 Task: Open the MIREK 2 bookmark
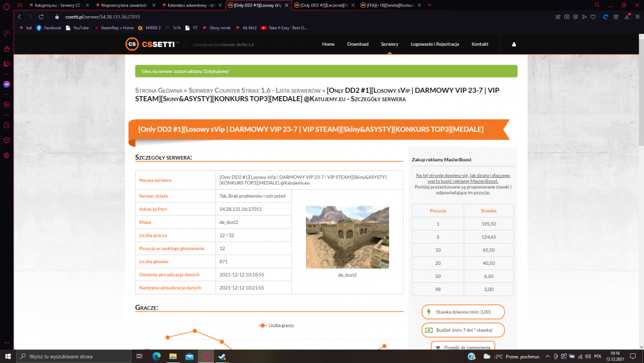[149, 28]
